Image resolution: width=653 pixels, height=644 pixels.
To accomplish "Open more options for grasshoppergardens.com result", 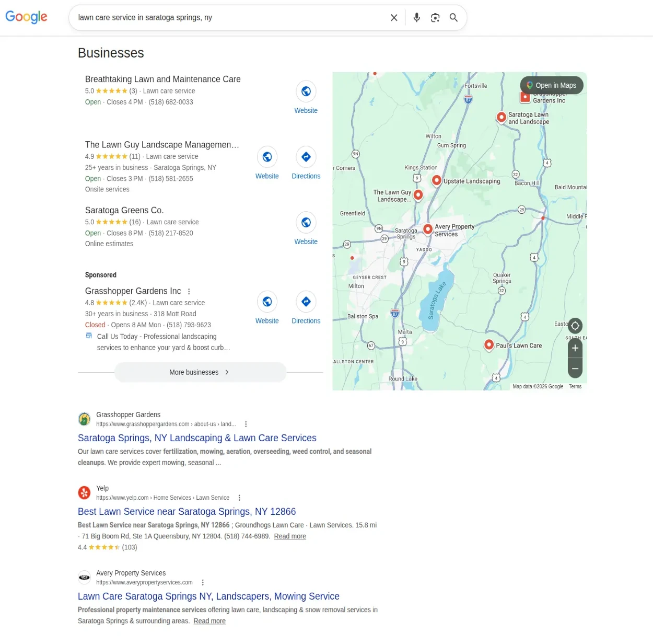I will click(x=246, y=424).
